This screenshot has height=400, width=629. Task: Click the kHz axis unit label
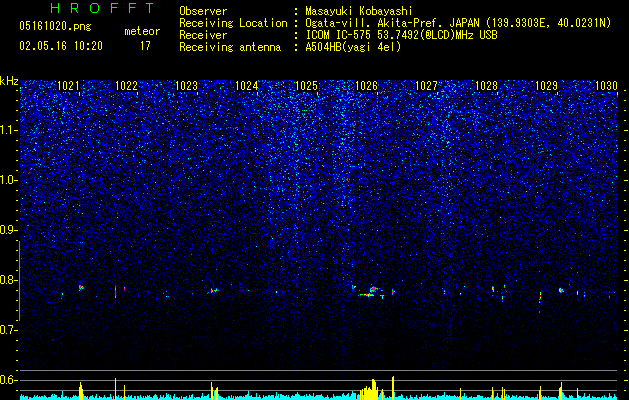(x=9, y=81)
